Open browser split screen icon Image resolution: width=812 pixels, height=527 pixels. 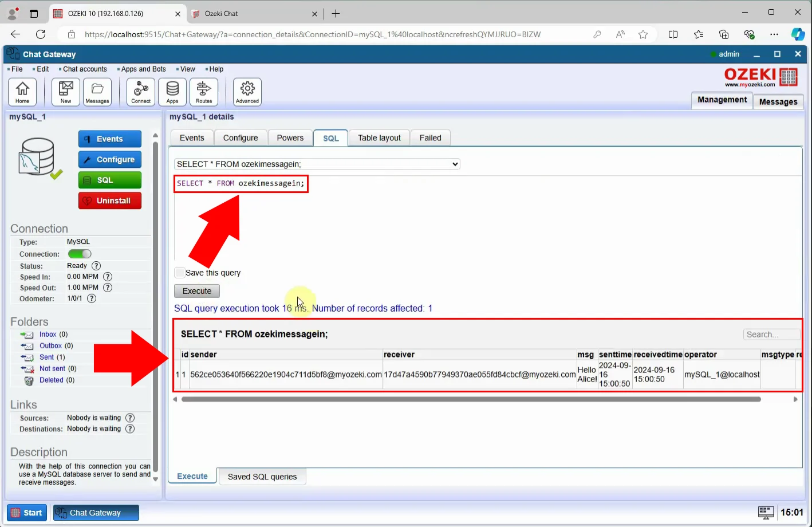pos(673,34)
